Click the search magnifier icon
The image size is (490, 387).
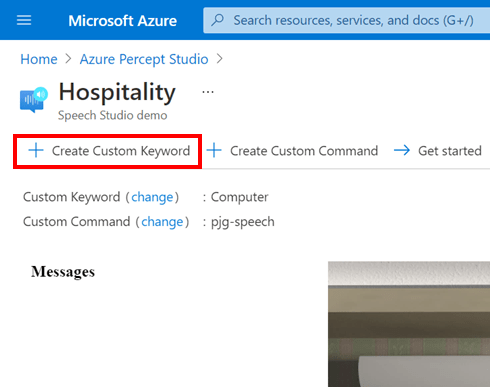pyautogui.click(x=217, y=20)
